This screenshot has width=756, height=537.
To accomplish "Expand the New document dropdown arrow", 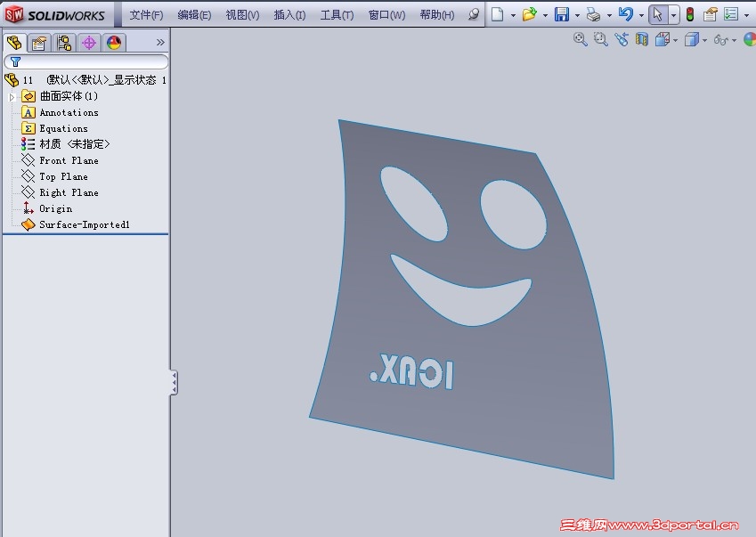I will pyautogui.click(x=513, y=15).
